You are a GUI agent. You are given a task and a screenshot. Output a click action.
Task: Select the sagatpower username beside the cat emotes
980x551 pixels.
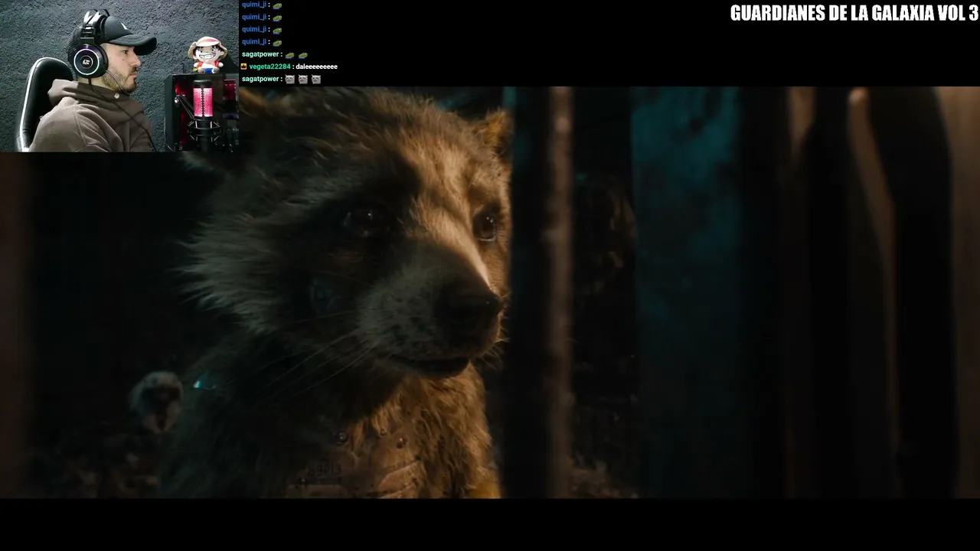tap(260, 79)
